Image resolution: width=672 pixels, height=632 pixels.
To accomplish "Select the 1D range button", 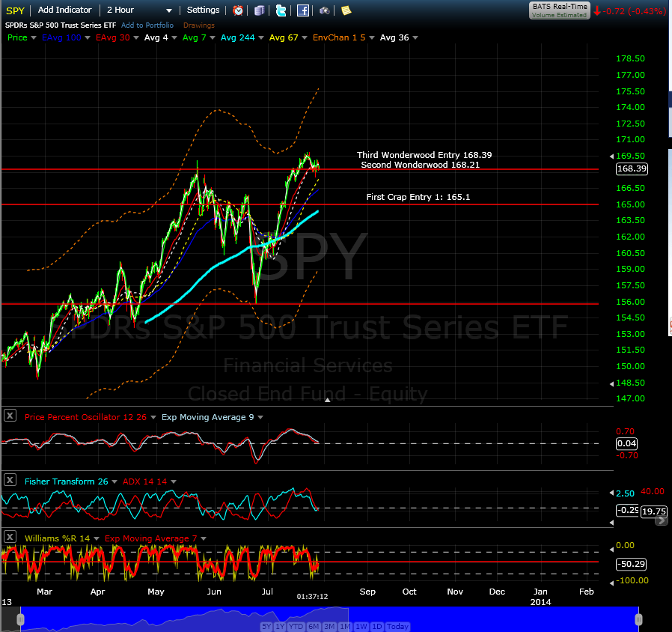I will [376, 627].
